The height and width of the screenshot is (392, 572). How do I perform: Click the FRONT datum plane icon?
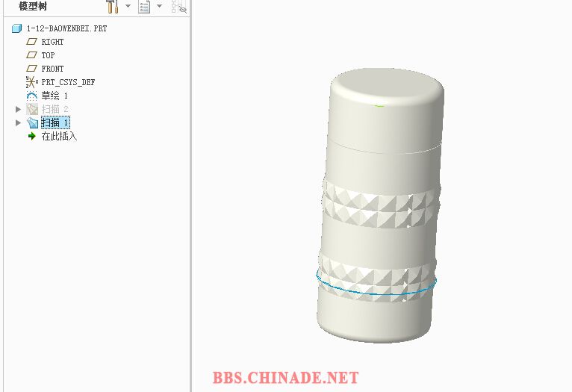coord(32,69)
